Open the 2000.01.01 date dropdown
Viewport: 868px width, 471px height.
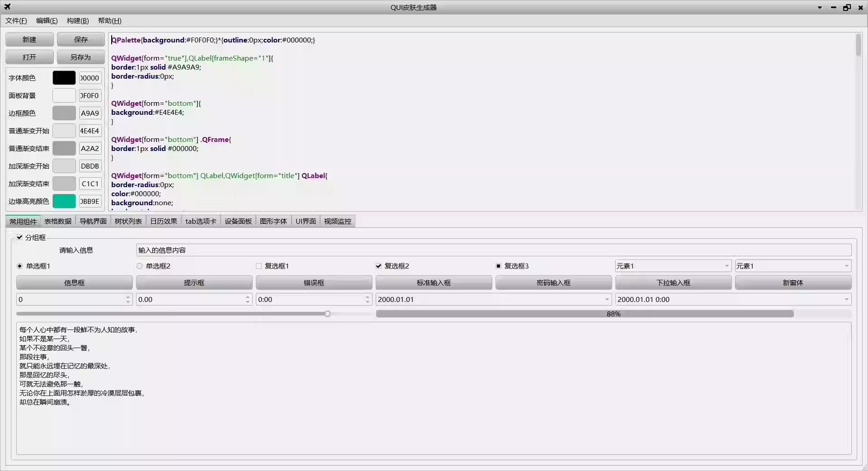[607, 299]
